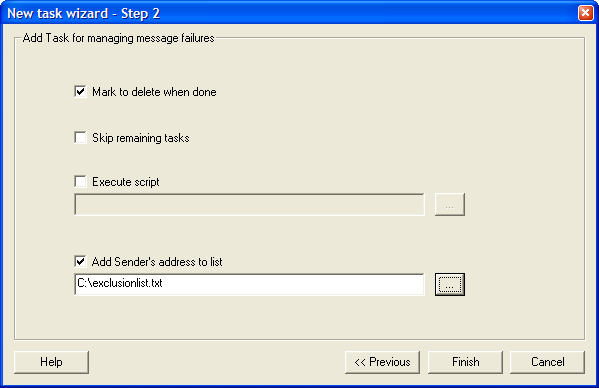Screen dimensions: 599x388
Task: Cancel the new task wizard
Action: click(547, 362)
